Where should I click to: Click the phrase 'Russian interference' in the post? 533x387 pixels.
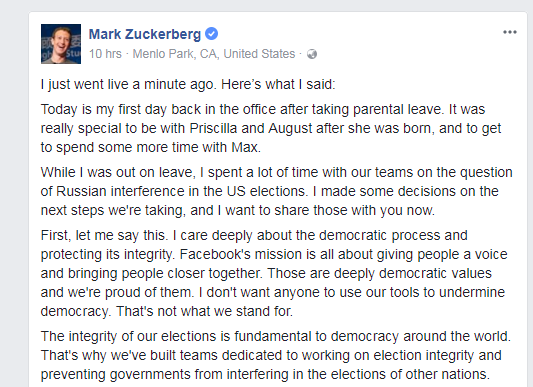click(x=120, y=191)
